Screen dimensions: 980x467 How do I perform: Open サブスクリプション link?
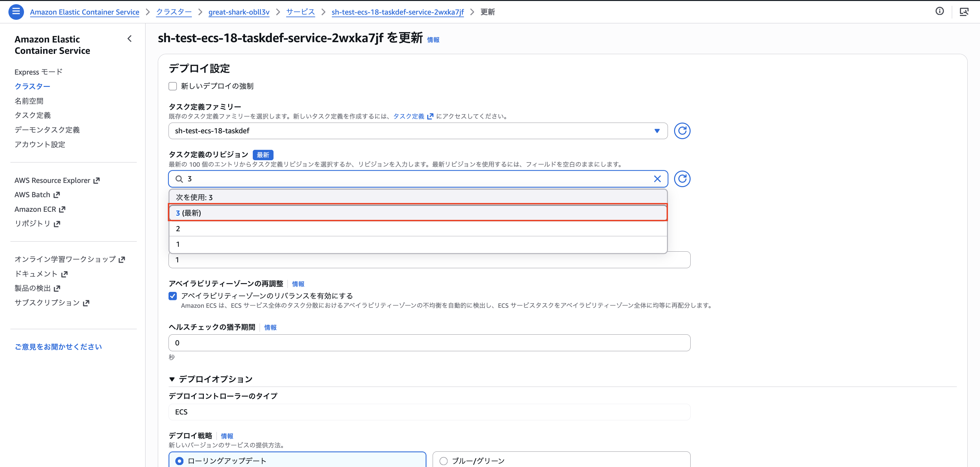tap(47, 303)
